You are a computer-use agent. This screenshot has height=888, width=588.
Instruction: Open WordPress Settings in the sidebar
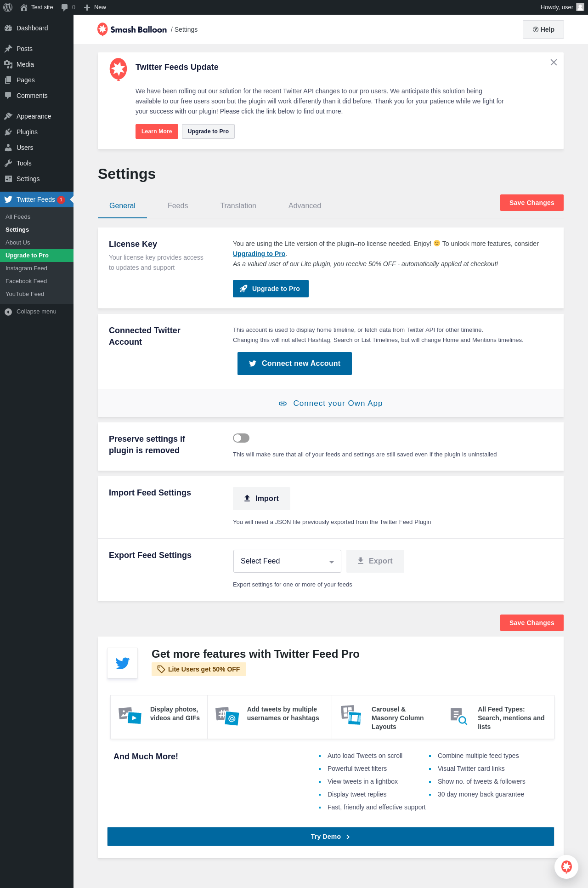coord(37,179)
